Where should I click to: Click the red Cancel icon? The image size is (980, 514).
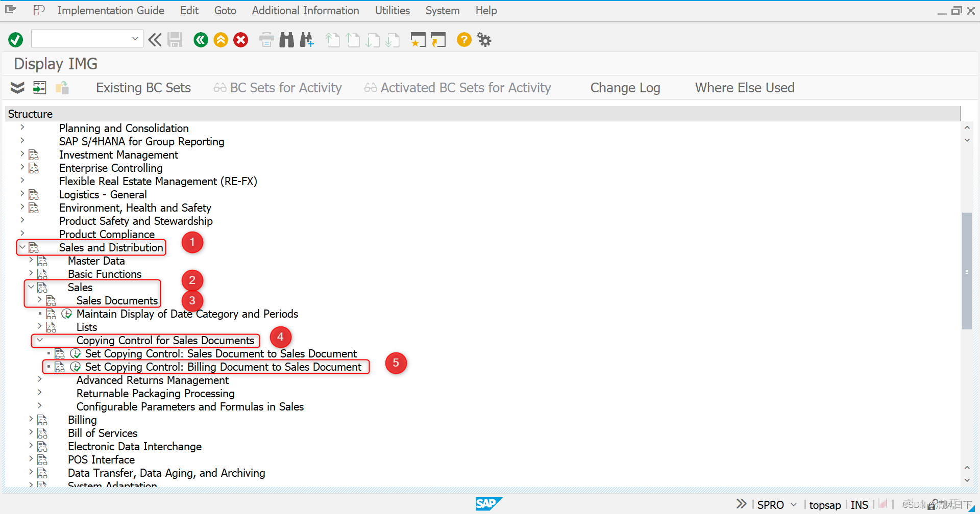pyautogui.click(x=241, y=40)
